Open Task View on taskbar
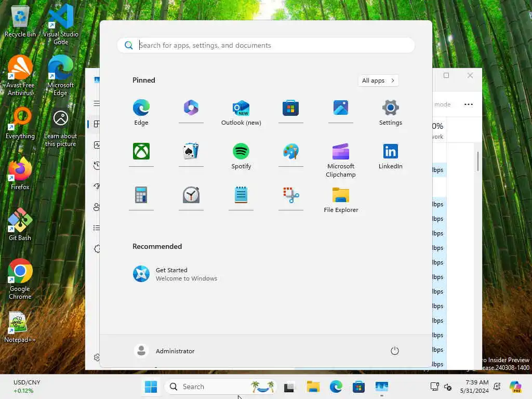Viewport: 532px width, 399px height. click(x=289, y=387)
